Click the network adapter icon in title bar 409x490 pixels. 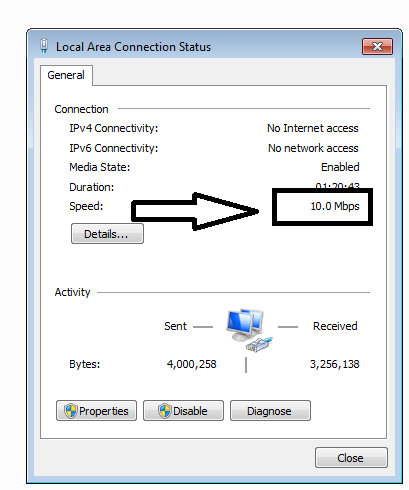[x=44, y=46]
